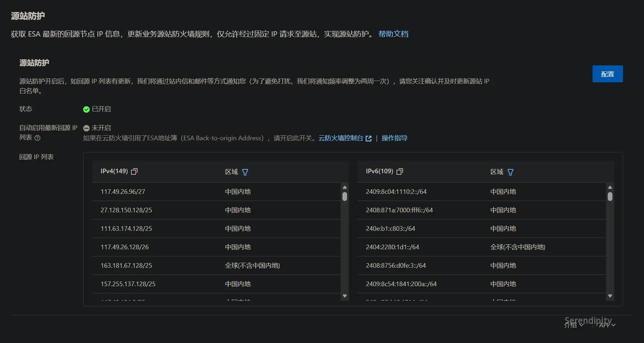
Task: Open the 帮助文档 link
Action: 393,34
